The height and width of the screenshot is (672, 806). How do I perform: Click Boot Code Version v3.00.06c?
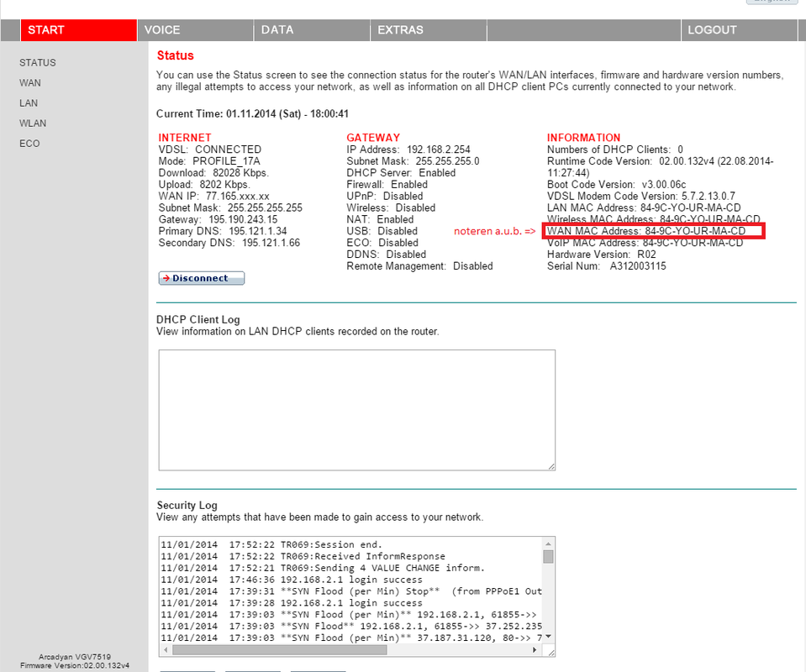tap(616, 185)
